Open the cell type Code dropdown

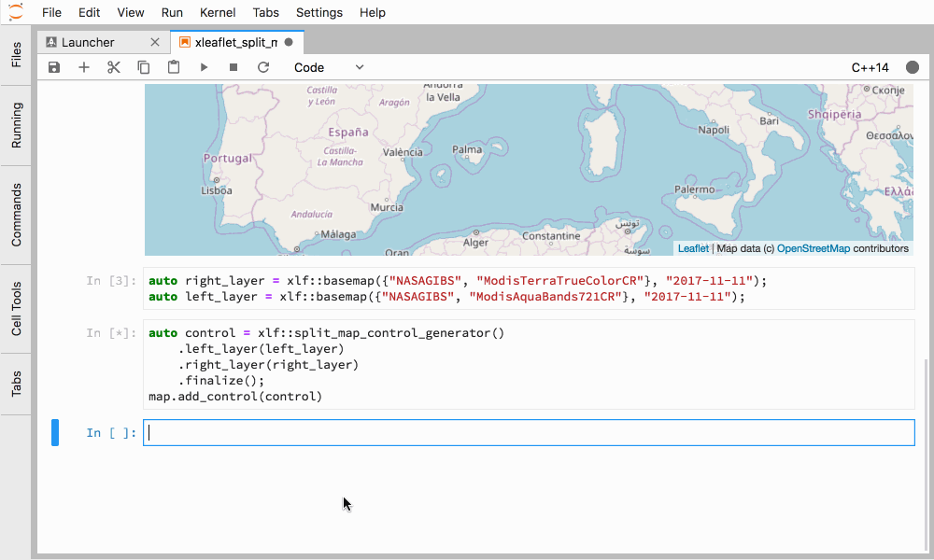(329, 67)
